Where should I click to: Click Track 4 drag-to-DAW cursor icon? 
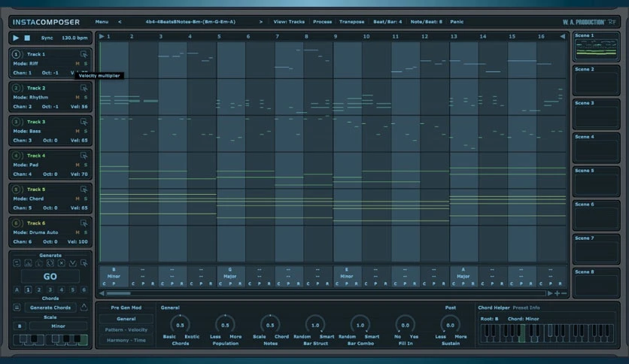84,156
